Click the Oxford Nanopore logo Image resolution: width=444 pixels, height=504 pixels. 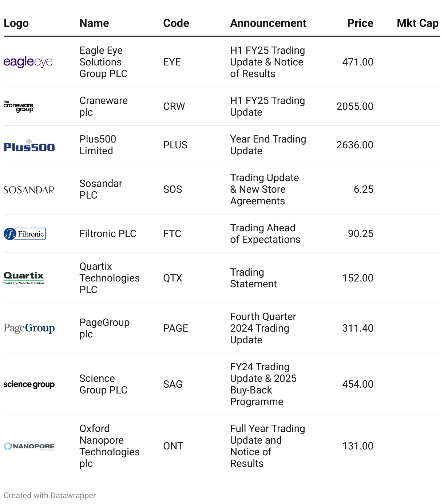point(29,446)
